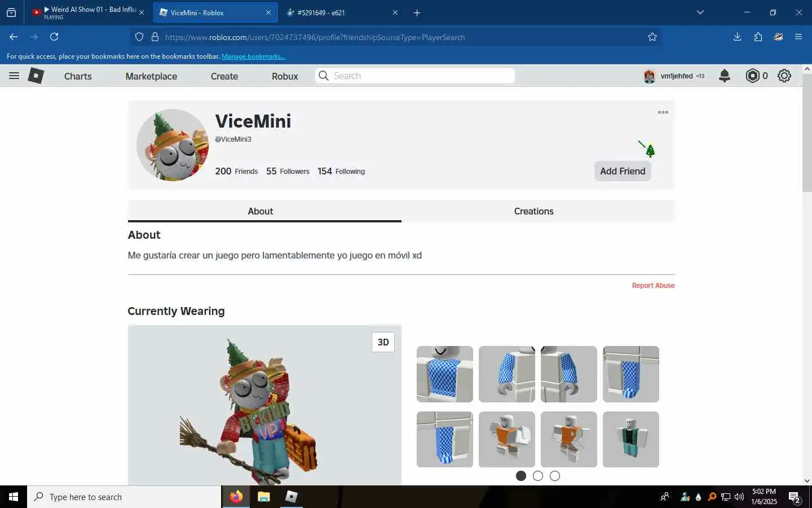
Task: Open Windows Start menu
Action: pyautogui.click(x=14, y=497)
